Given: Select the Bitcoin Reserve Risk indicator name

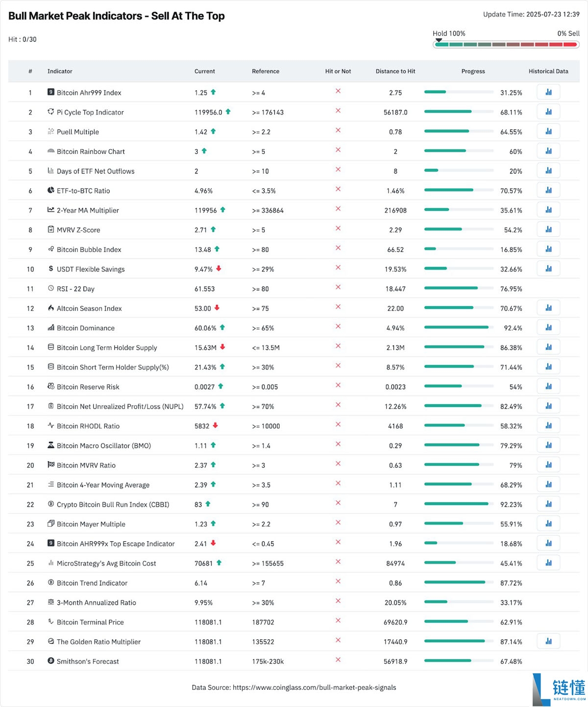Looking at the screenshot, I should 88,387.
